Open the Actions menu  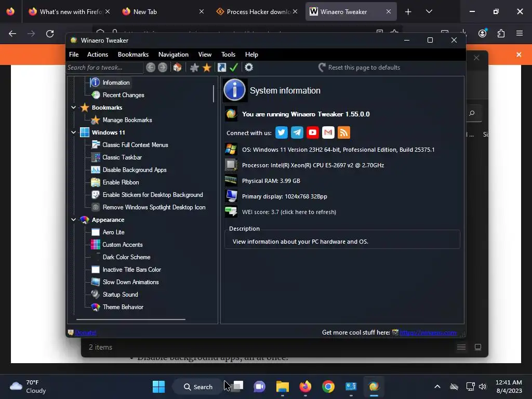click(98, 55)
